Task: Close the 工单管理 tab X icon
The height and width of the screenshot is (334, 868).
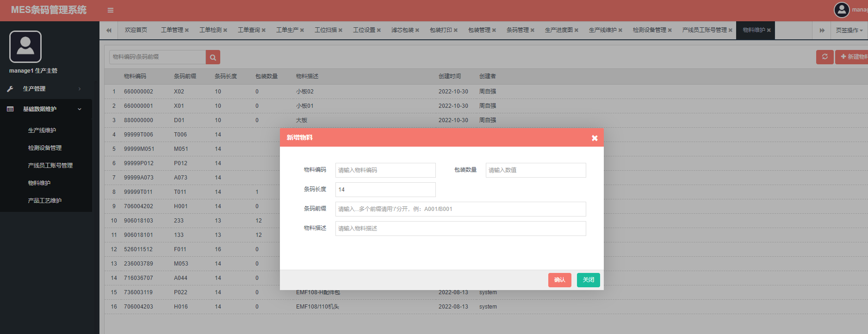Action: coord(187,31)
